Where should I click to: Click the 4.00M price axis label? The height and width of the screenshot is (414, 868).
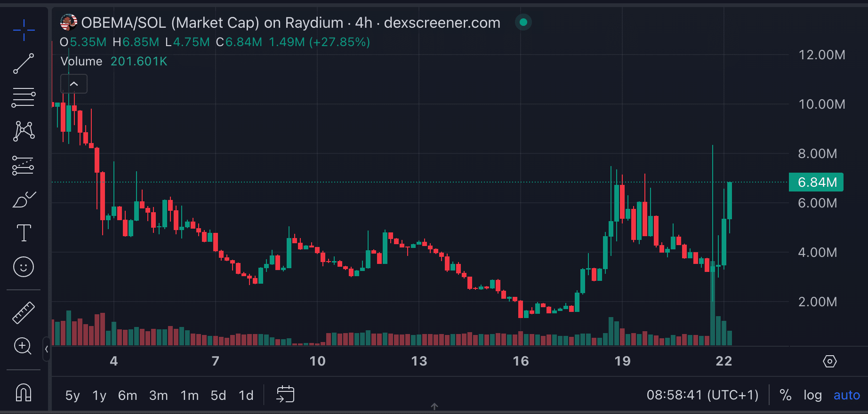pos(818,252)
